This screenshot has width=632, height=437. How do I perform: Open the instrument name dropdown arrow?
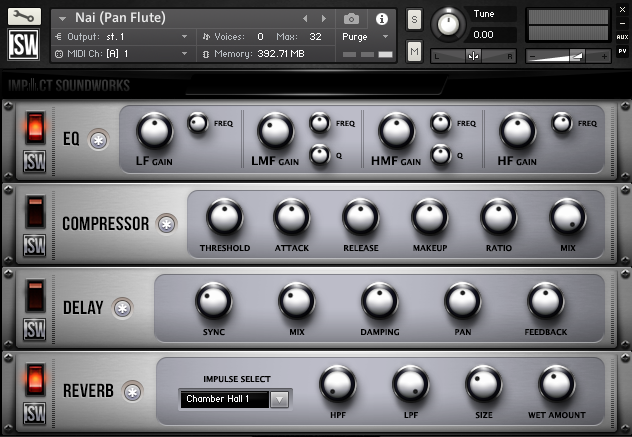pyautogui.click(x=62, y=19)
